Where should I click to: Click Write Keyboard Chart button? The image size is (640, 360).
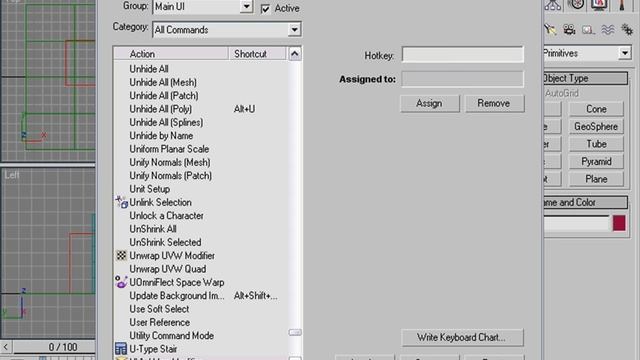pyautogui.click(x=462, y=338)
